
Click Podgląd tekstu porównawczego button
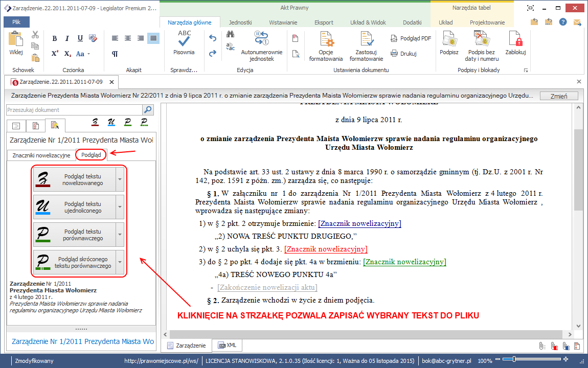[75, 235]
